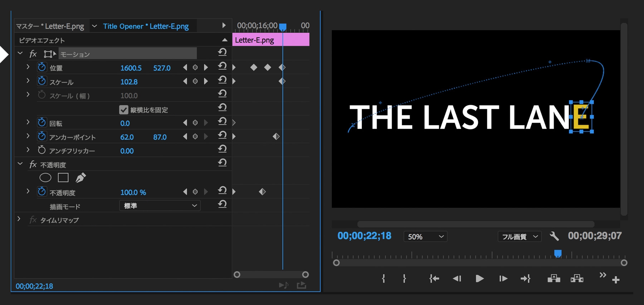Screen dimensions: 644x305
Task: Click the Lift button
Action: coord(554,279)
